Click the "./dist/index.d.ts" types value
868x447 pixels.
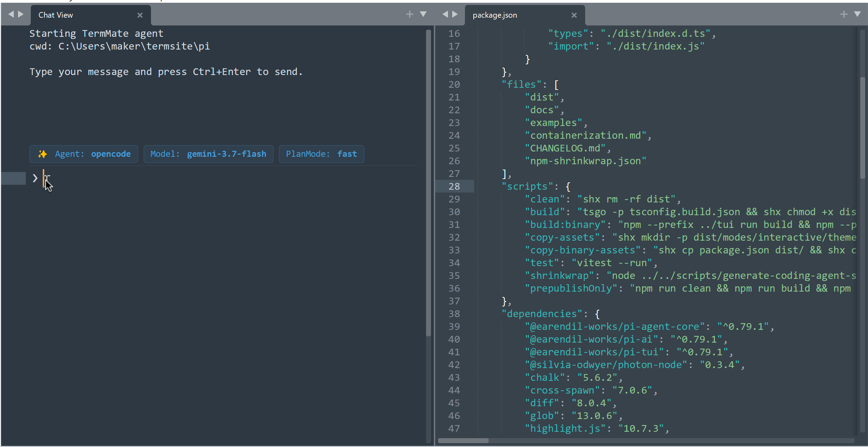pos(656,33)
